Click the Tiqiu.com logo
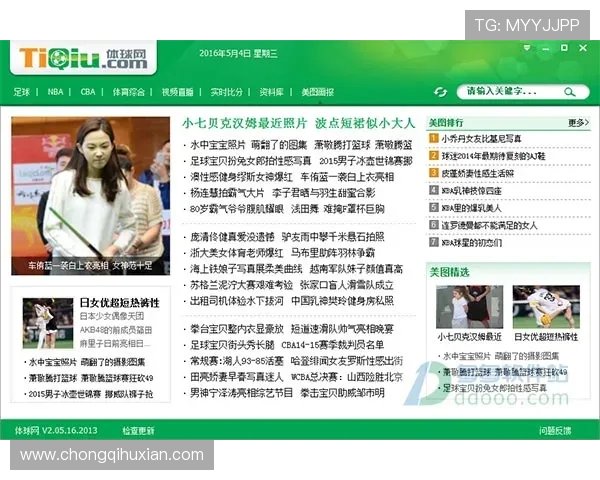 point(83,58)
